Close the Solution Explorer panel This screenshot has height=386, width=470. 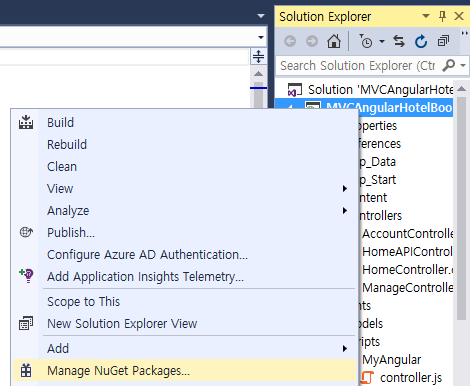pos(459,16)
